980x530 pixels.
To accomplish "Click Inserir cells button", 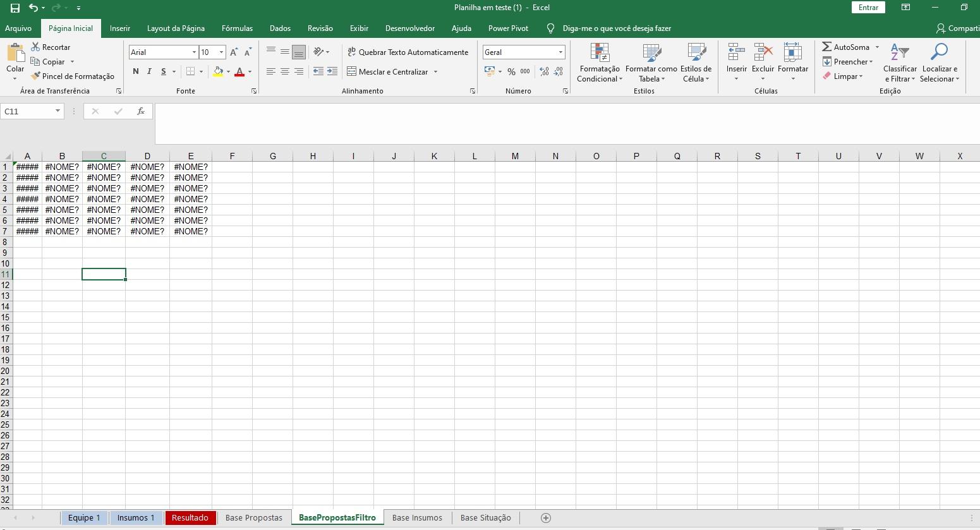I will [736, 63].
